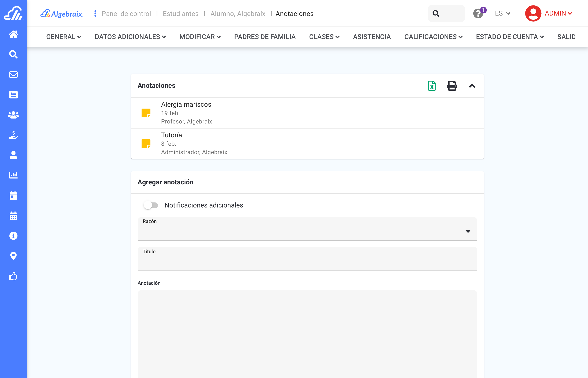Click the map location pin sidebar icon
This screenshot has width=588, height=378.
(x=13, y=256)
